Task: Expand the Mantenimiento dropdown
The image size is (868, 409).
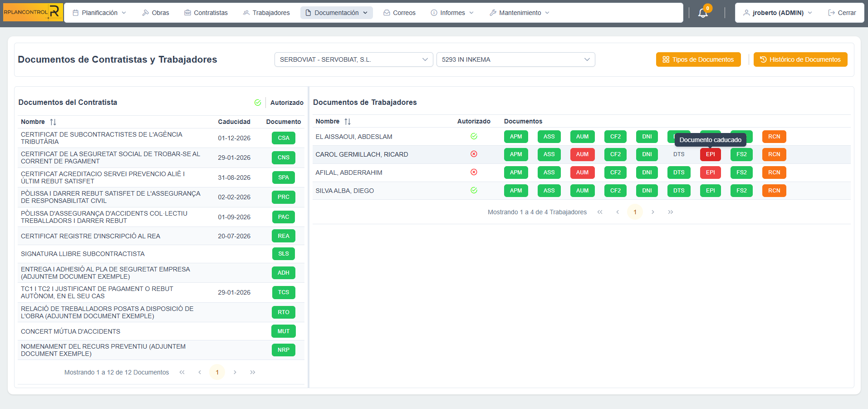Action: coord(519,12)
